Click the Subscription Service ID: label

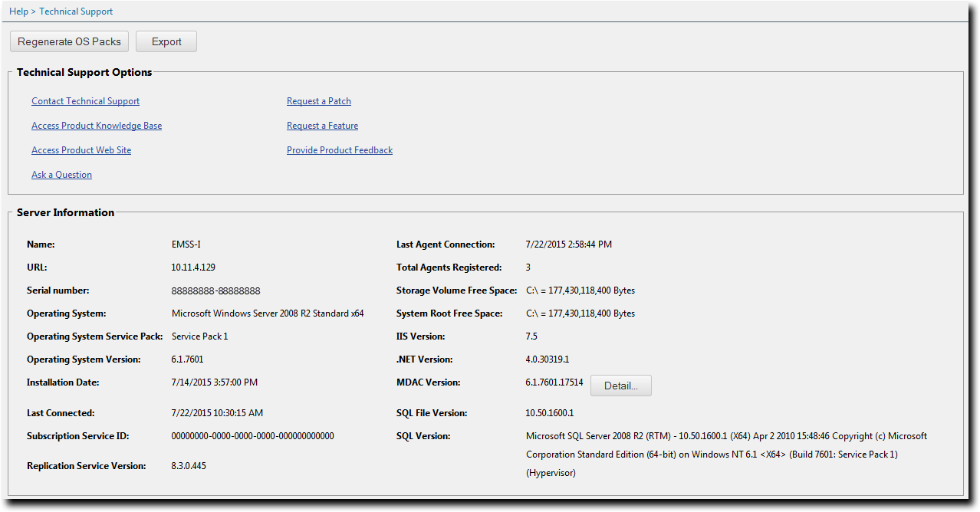point(78,436)
